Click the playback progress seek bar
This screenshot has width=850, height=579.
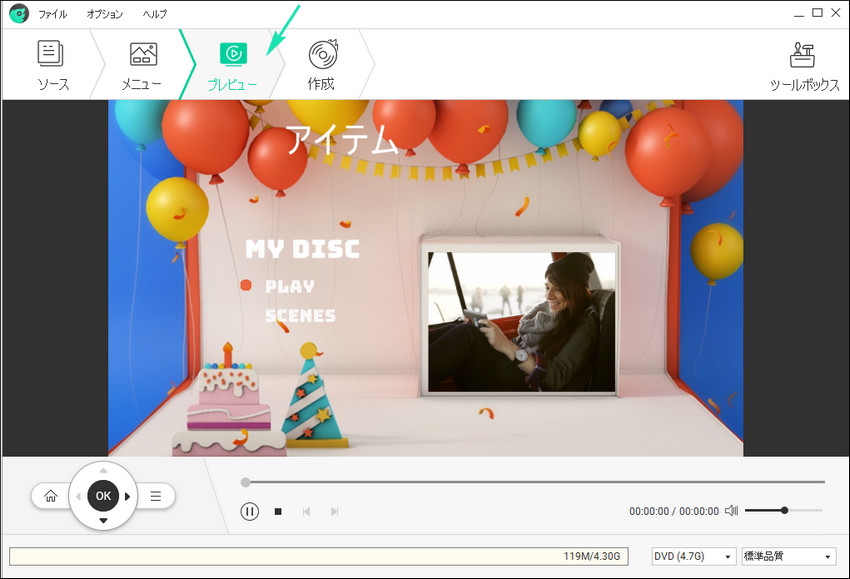535,482
